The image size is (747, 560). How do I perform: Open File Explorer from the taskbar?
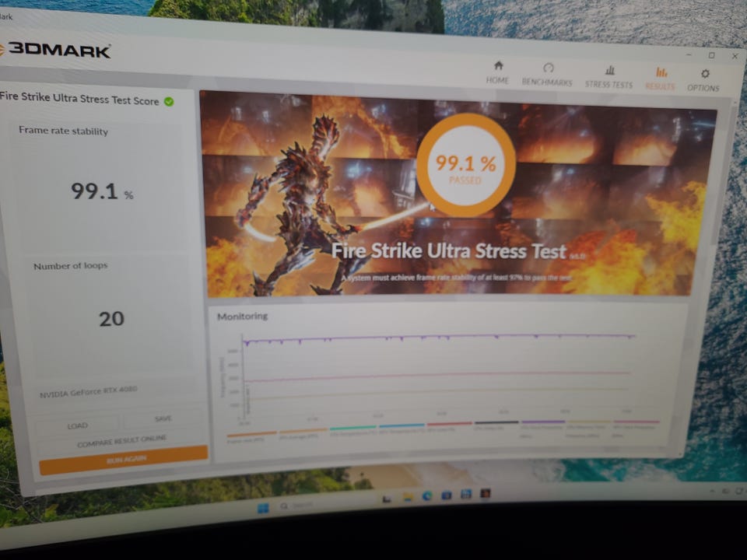408,497
